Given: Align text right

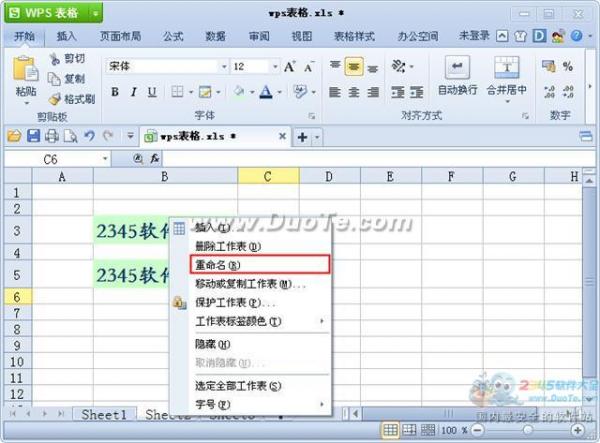Looking at the screenshot, I should pyautogui.click(x=373, y=92).
